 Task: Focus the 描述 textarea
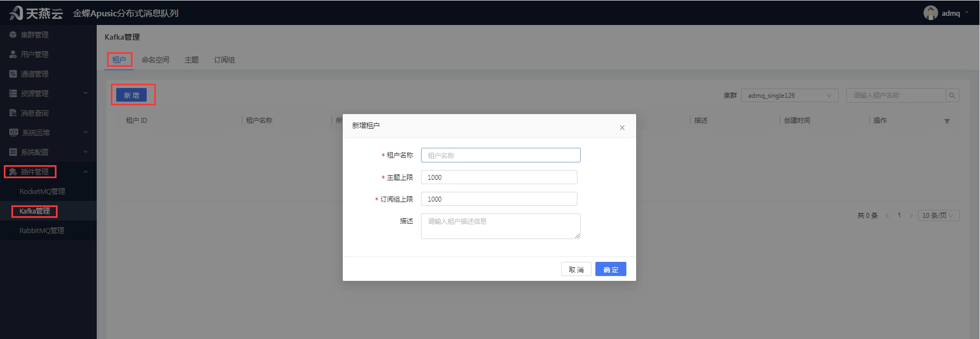point(501,226)
